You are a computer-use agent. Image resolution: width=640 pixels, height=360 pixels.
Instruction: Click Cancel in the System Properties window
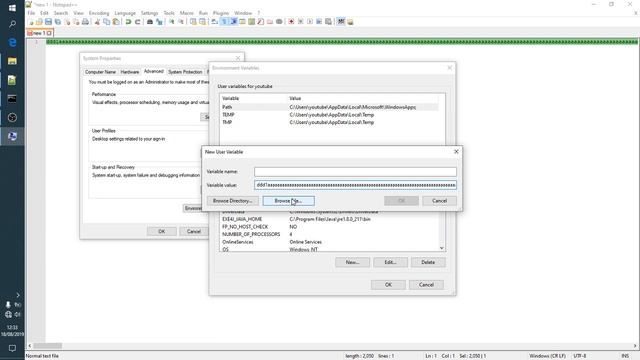194,231
